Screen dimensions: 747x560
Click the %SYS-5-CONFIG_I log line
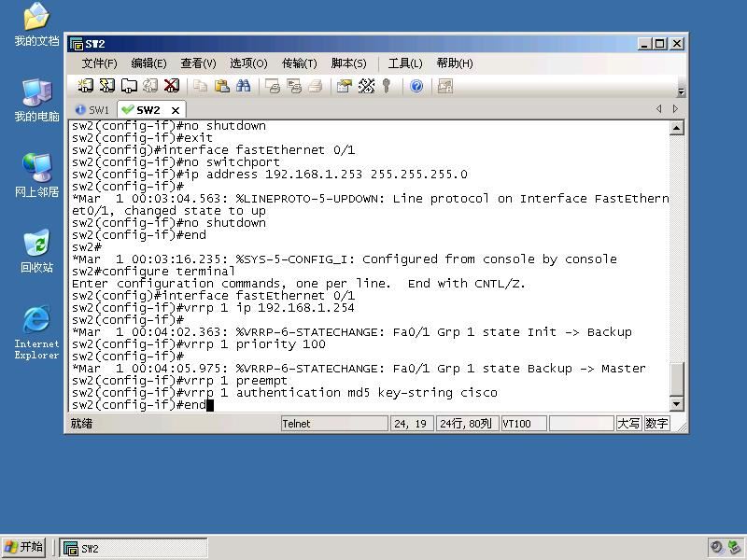(345, 259)
